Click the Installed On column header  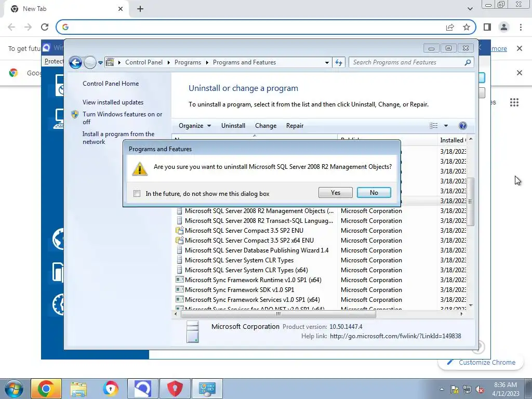point(453,140)
